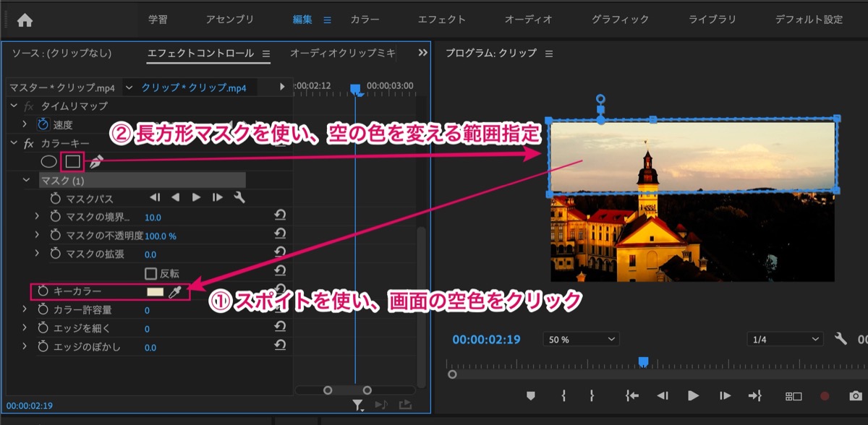Select the rectangle mask tool under カラーキー

72,162
